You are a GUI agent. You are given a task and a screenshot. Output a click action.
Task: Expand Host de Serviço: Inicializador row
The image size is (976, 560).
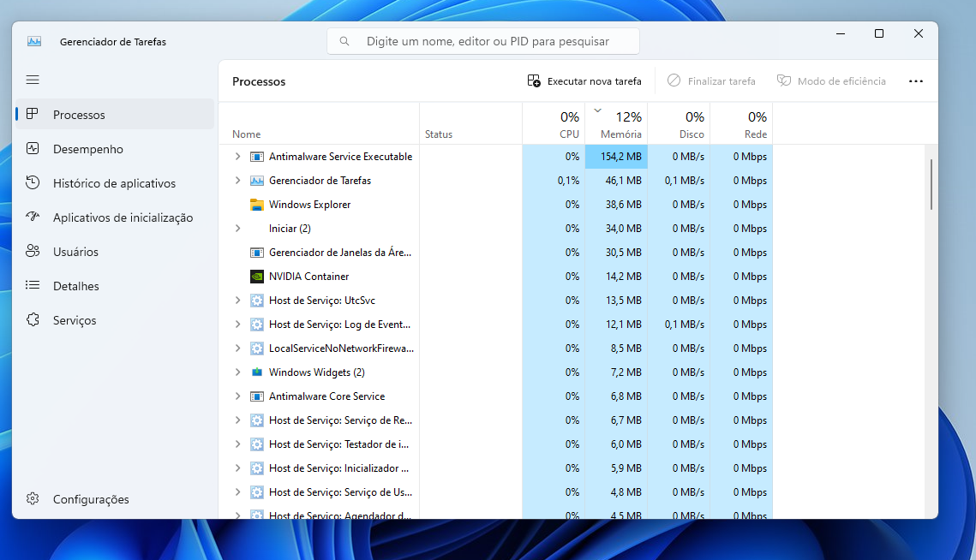[x=237, y=468]
